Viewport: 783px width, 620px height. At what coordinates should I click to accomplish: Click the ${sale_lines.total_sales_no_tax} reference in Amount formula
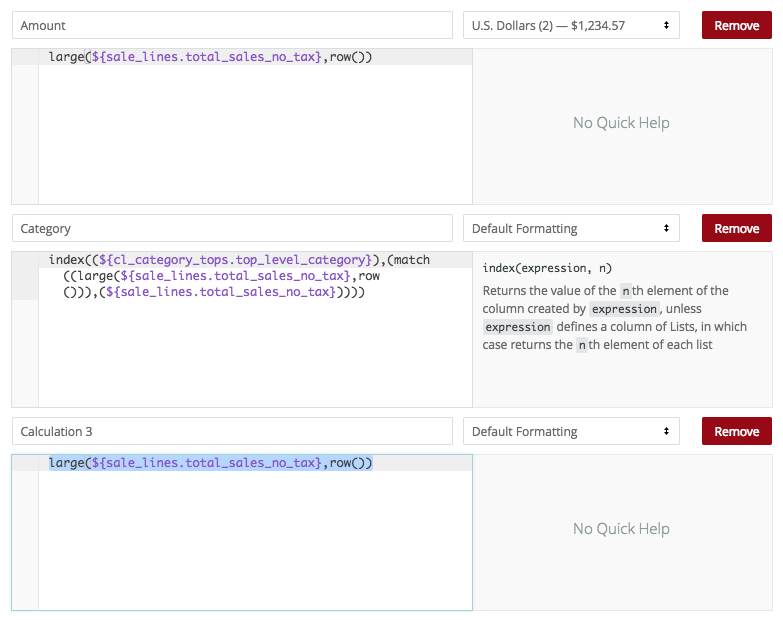tap(206, 57)
